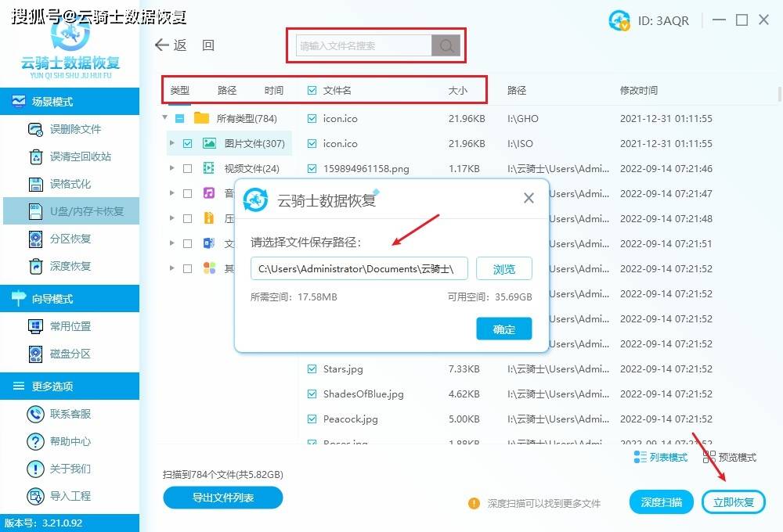Contact support via 联系客服 phone icon
The height and width of the screenshot is (532, 783).
click(35, 414)
